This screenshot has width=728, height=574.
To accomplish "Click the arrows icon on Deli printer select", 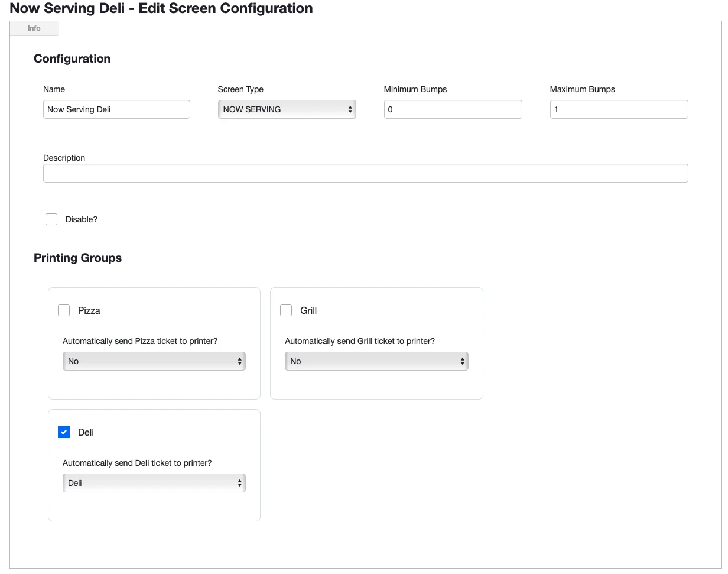I will coord(241,482).
